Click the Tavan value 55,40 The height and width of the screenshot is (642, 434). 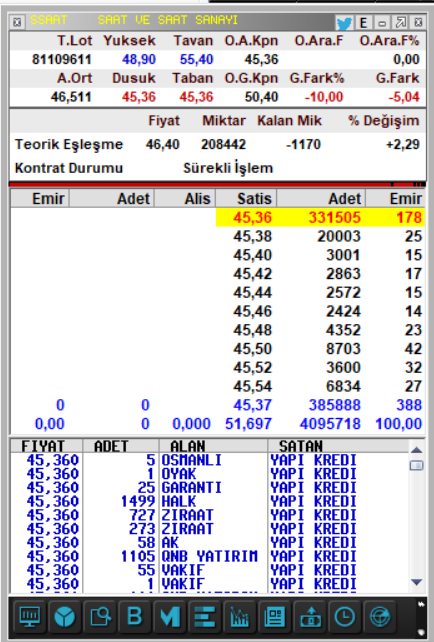(x=197, y=60)
